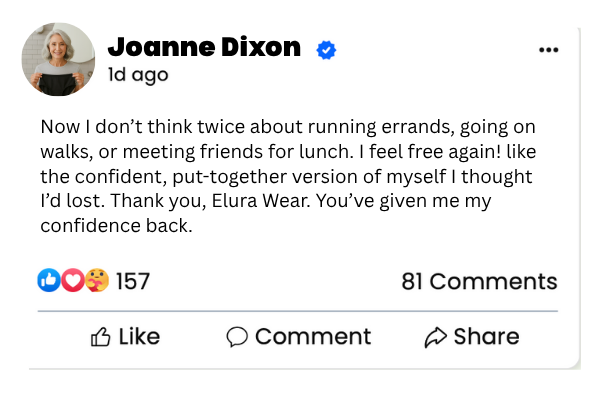View who reacted via the 157 count
Screen dimensions: 600x400
(133, 282)
